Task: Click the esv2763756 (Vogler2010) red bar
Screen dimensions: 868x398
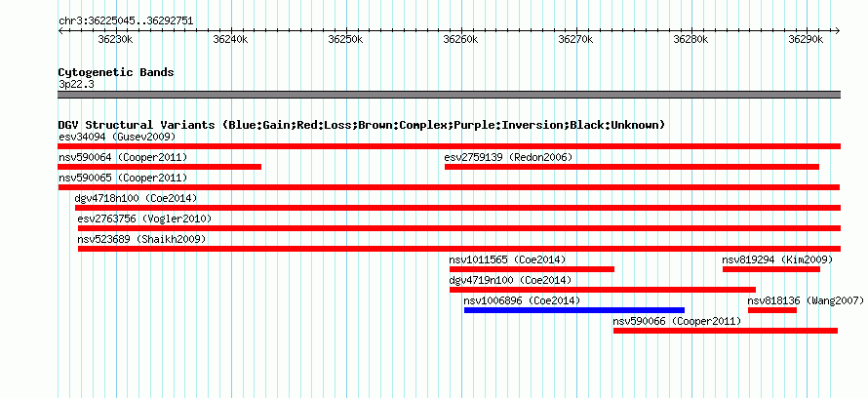Action: pos(459,228)
